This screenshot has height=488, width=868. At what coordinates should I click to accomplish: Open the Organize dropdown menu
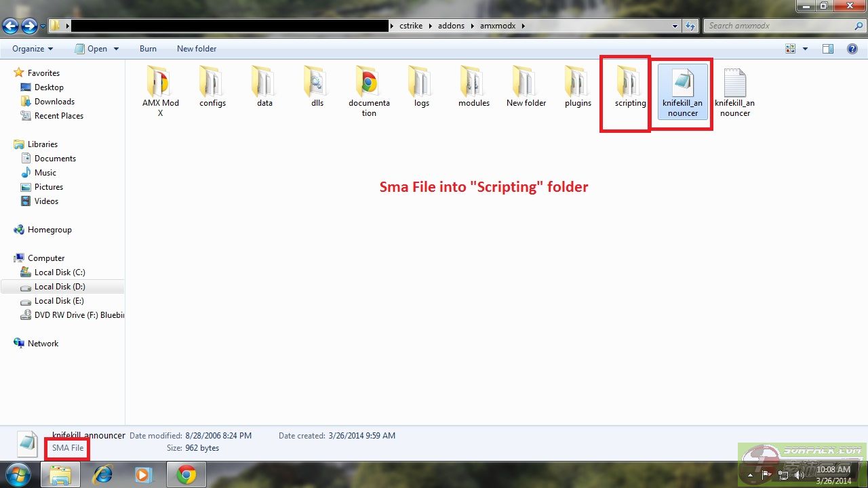[33, 49]
